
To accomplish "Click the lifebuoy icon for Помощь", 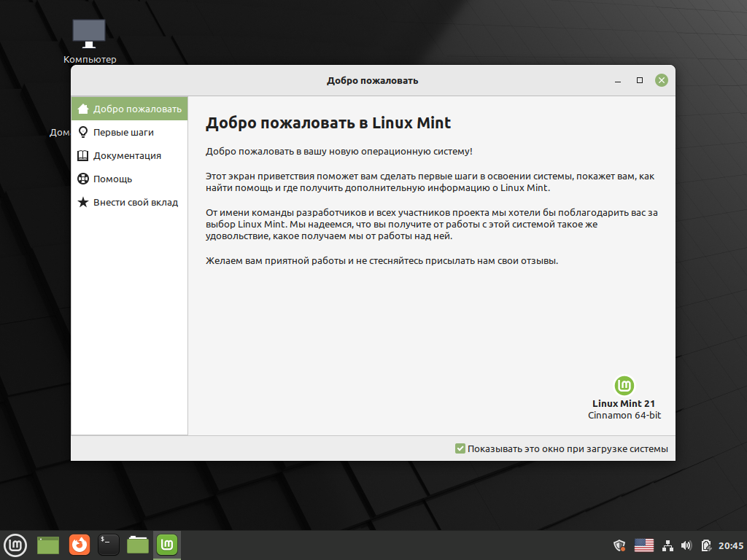I will 83,179.
